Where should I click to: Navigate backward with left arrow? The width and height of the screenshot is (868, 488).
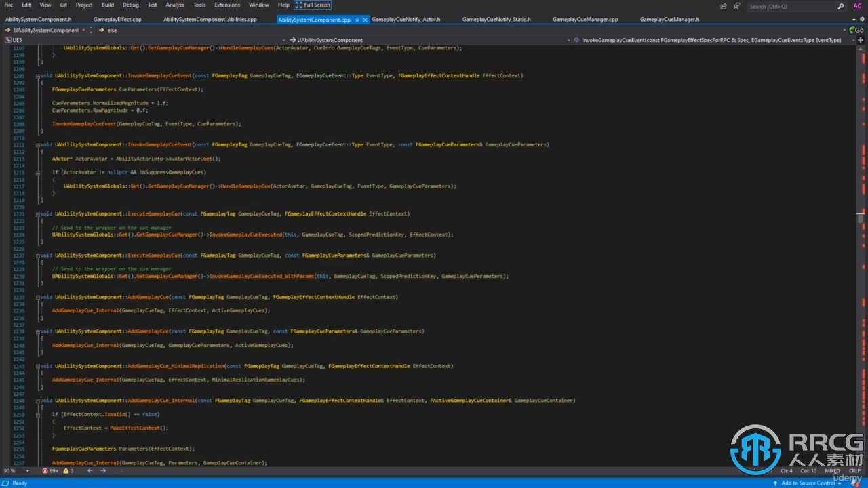(90, 470)
